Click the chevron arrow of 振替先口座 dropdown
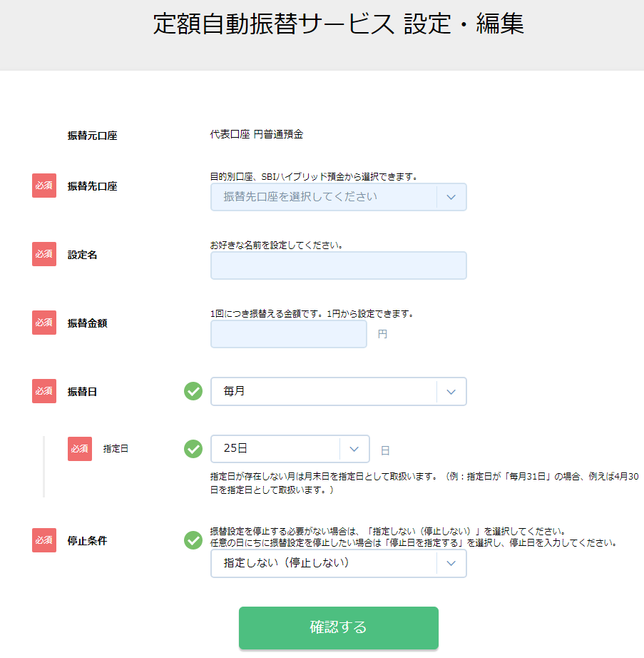The height and width of the screenshot is (658, 644). coord(451,197)
